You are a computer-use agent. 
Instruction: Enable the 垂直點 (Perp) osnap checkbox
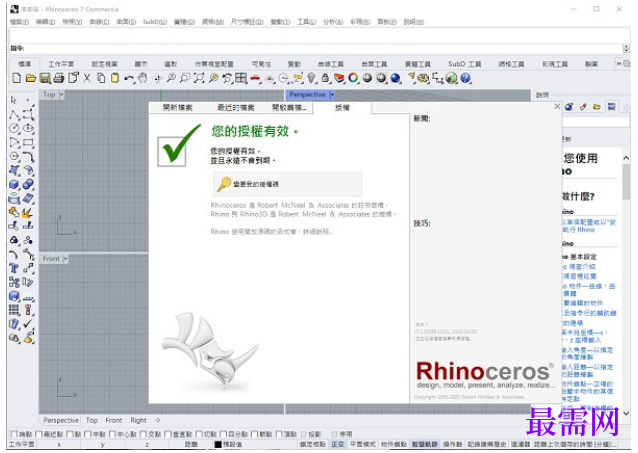[x=168, y=434]
